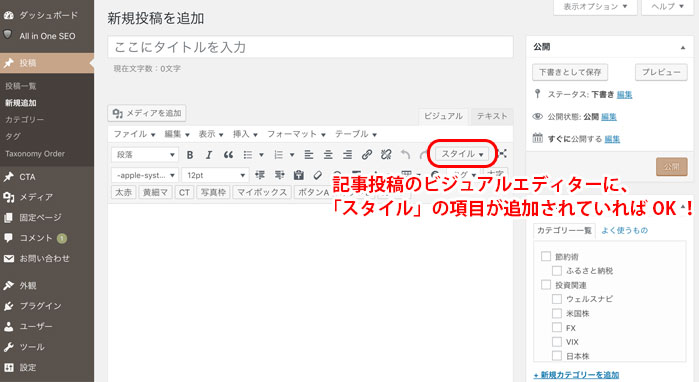This screenshot has width=699, height=382.
Task: Open the 編集 editor menu
Action: point(177,134)
